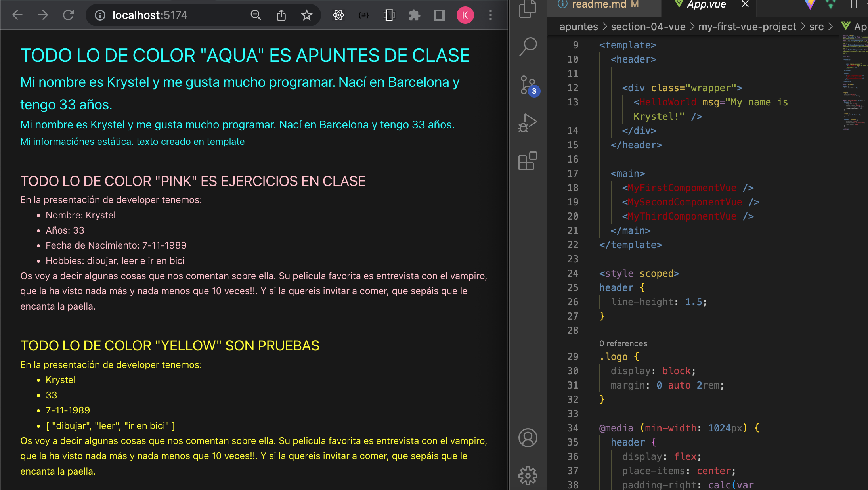Open the Chrome three-dot menu
The image size is (868, 490).
[x=490, y=15]
